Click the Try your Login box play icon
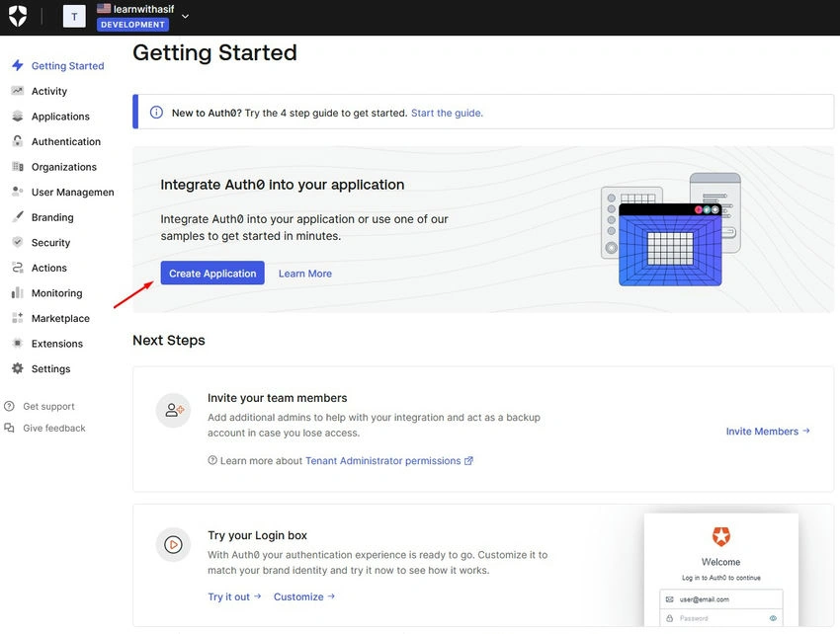The width and height of the screenshot is (840, 634). [x=173, y=544]
